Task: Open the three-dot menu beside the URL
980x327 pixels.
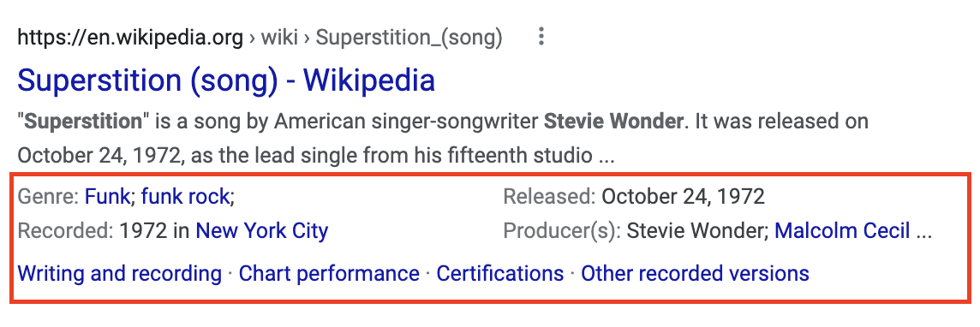Action: pyautogui.click(x=541, y=38)
